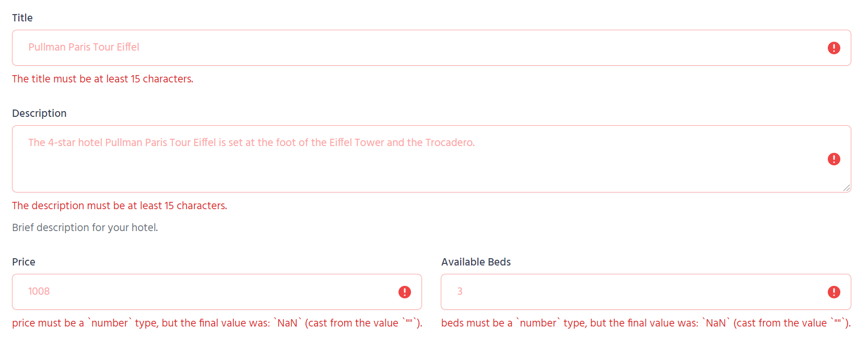Click the Available Beds field label
The image size is (868, 350).
coord(476,262)
